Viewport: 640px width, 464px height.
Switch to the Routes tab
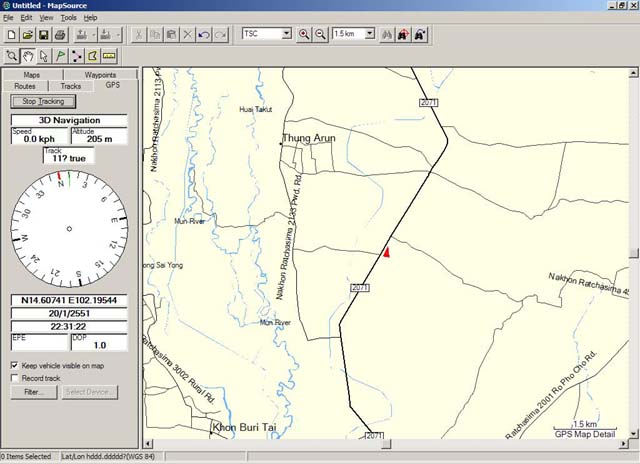click(25, 87)
